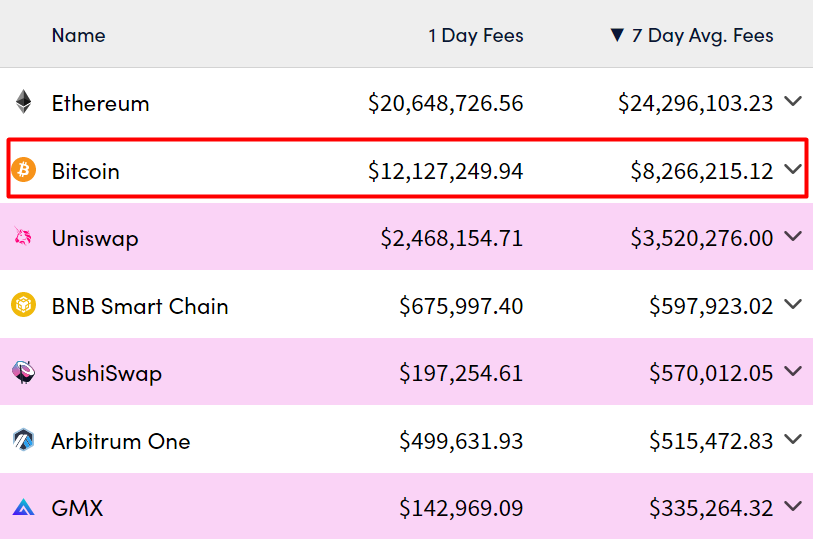The height and width of the screenshot is (539, 813).
Task: Click the BNB Smart Chain logo icon
Action: [x=23, y=305]
